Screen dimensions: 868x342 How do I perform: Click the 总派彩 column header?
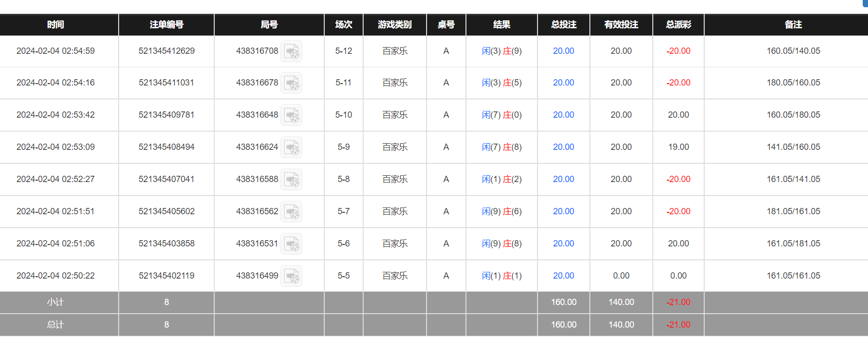point(678,24)
